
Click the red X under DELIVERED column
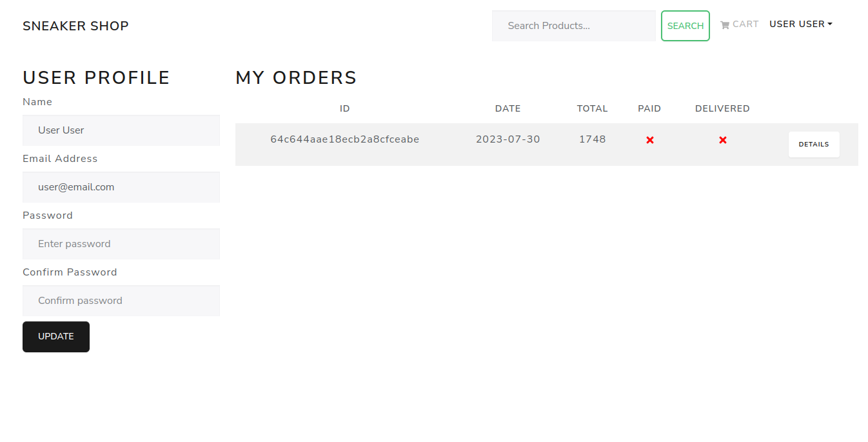722,139
